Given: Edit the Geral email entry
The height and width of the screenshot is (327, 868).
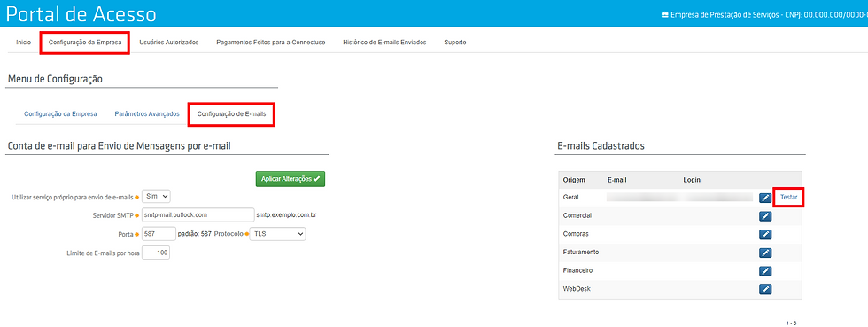Looking at the screenshot, I should coord(765,198).
